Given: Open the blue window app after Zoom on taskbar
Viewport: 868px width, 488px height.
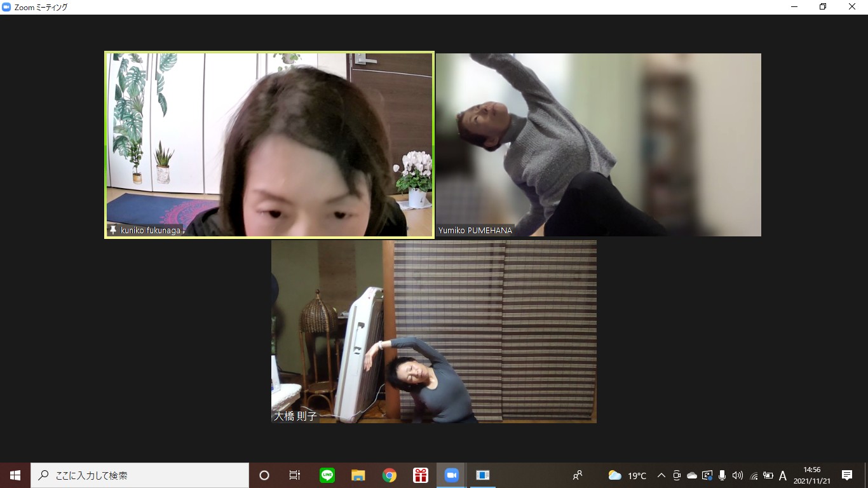Looking at the screenshot, I should tap(483, 475).
